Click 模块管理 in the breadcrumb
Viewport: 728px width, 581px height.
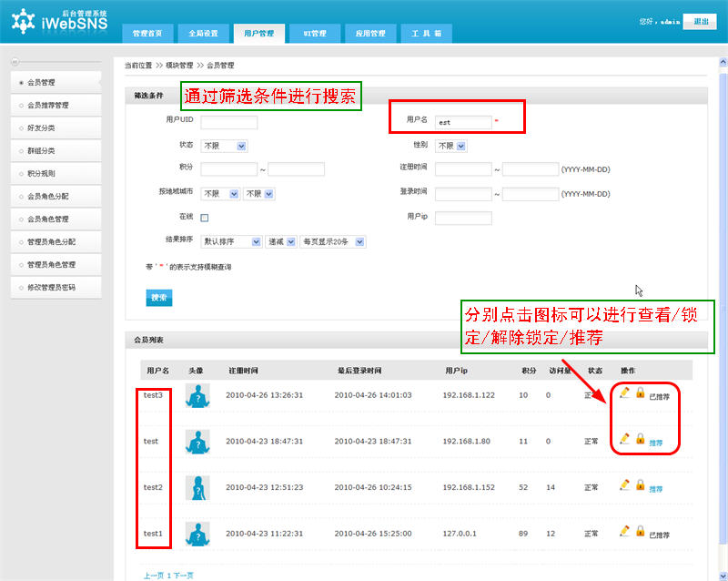179,65
